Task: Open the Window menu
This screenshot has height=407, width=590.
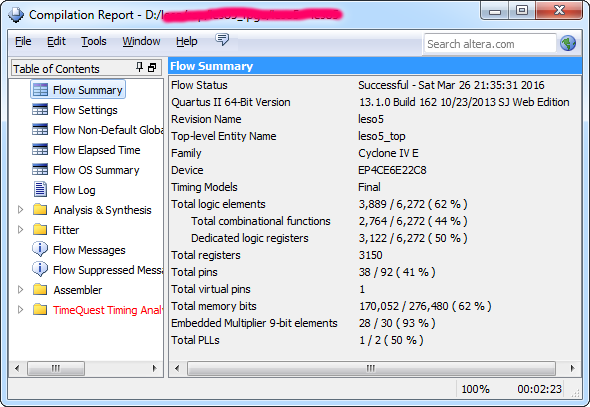Action: [141, 41]
